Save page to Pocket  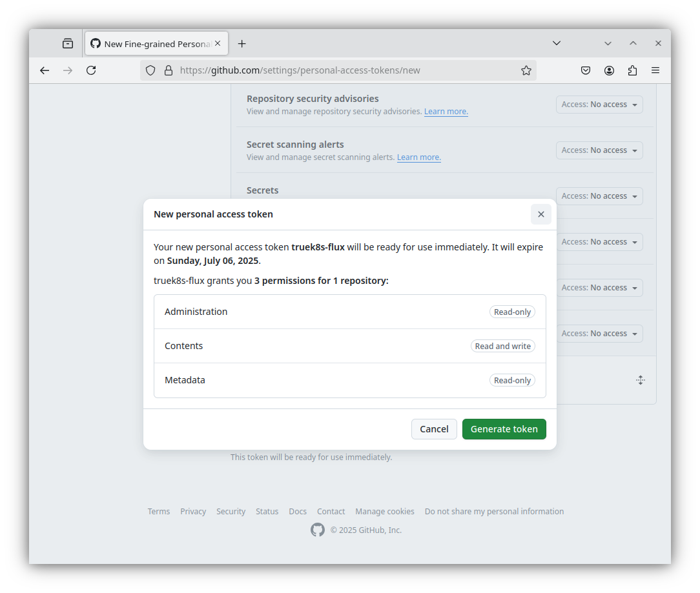586,70
